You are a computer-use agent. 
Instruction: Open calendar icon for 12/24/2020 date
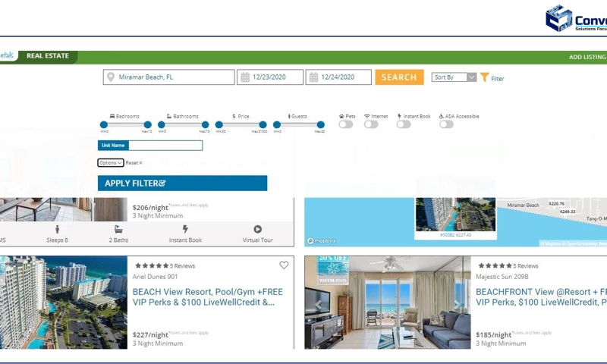(313, 77)
